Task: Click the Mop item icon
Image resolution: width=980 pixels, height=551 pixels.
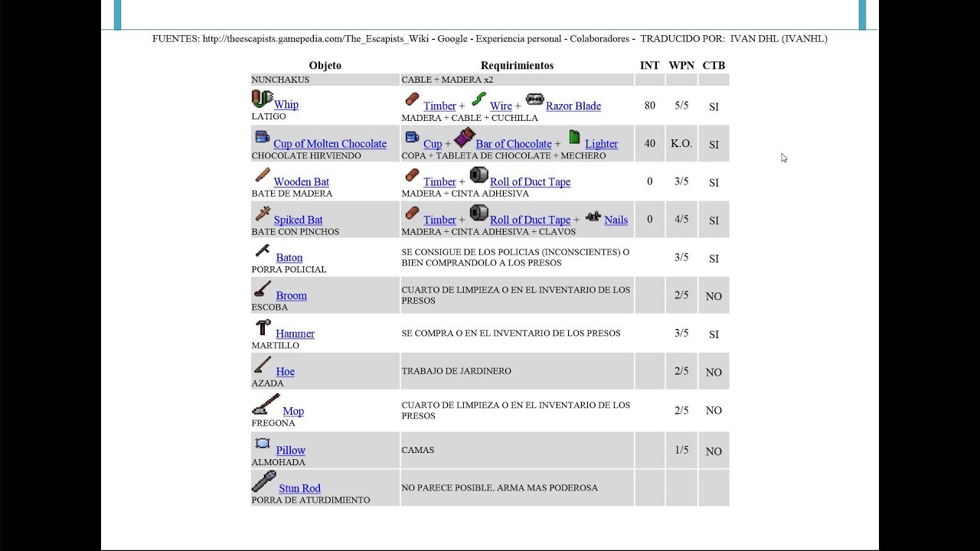Action: coord(266,404)
